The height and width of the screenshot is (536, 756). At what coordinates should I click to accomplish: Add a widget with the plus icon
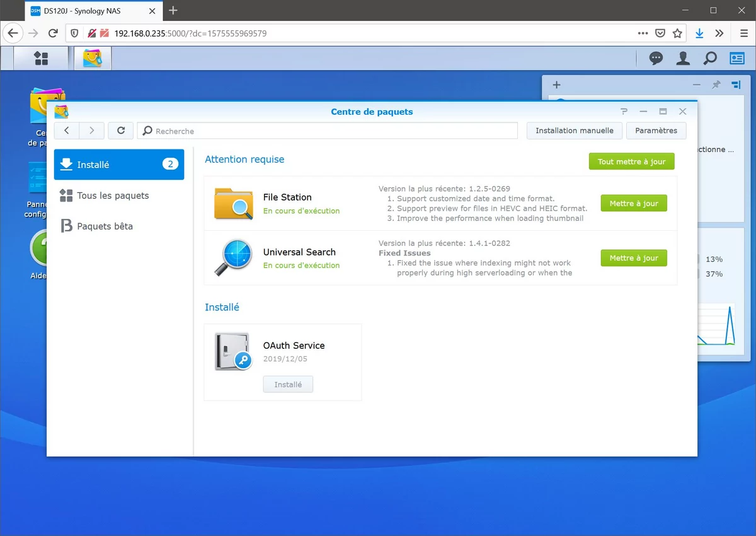coord(556,85)
